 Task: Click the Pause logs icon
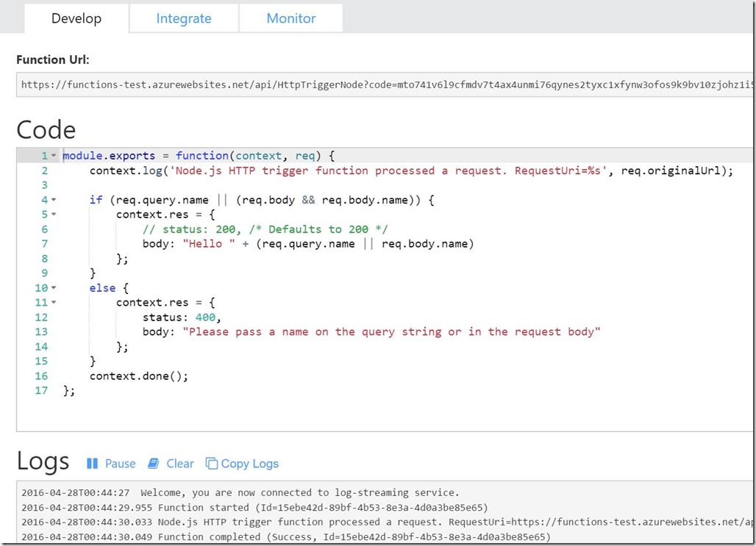click(93, 464)
